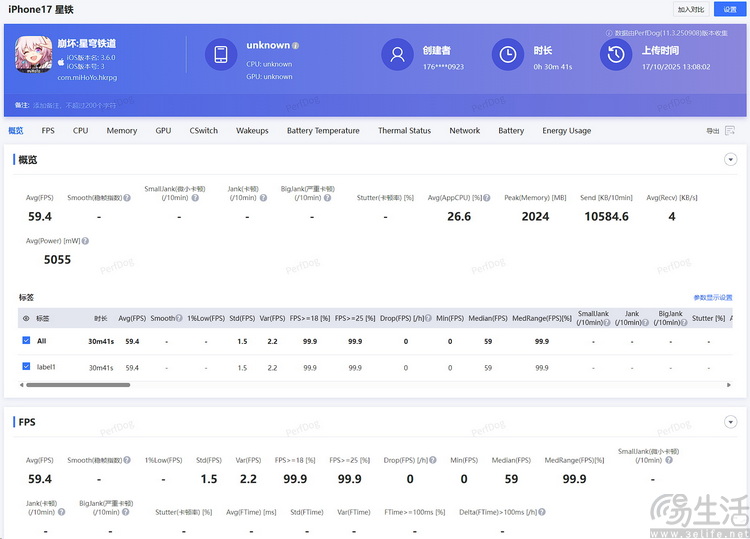Screen dimensions: 750x539
Task: Click the game app thumbnail image
Action: coord(35,56)
